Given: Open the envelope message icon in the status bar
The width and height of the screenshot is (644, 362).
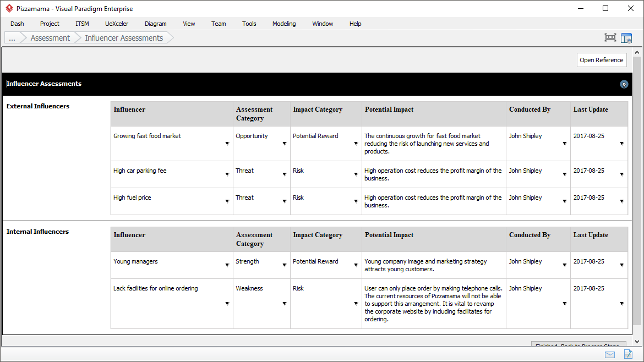Looking at the screenshot, I should click(x=610, y=354).
